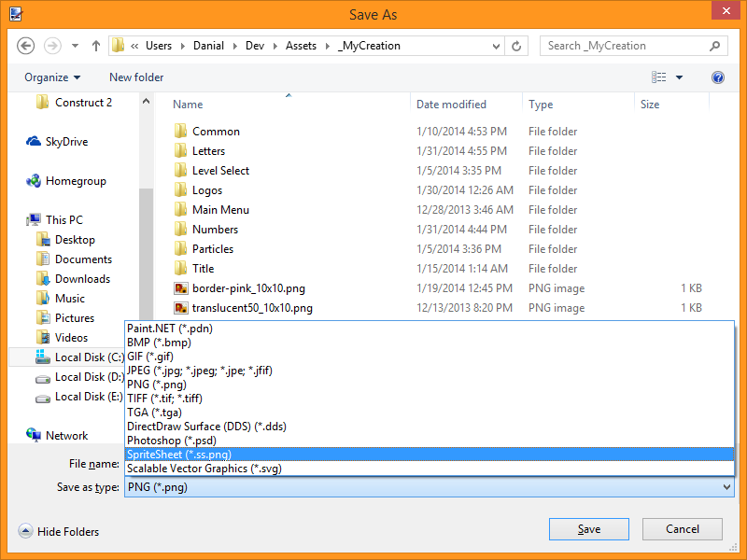The height and width of the screenshot is (560, 747).
Task: Click the search magnifier icon
Action: 714,46
